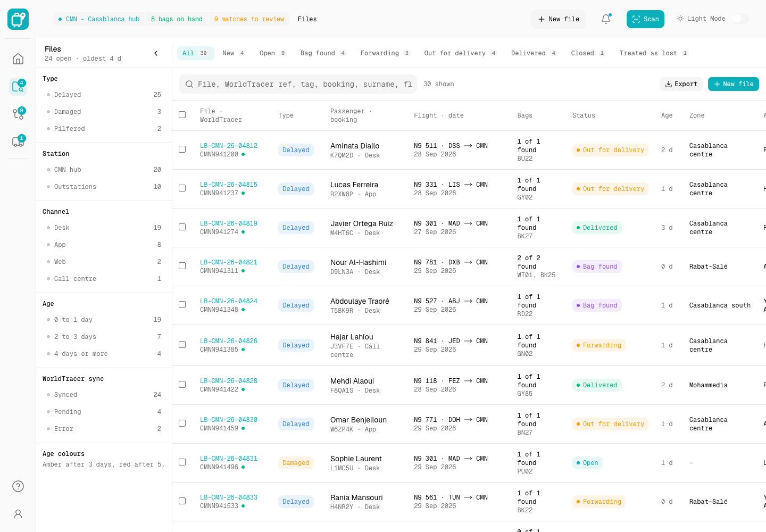The width and height of the screenshot is (766, 532).
Task: Click the Export button
Action: point(681,84)
